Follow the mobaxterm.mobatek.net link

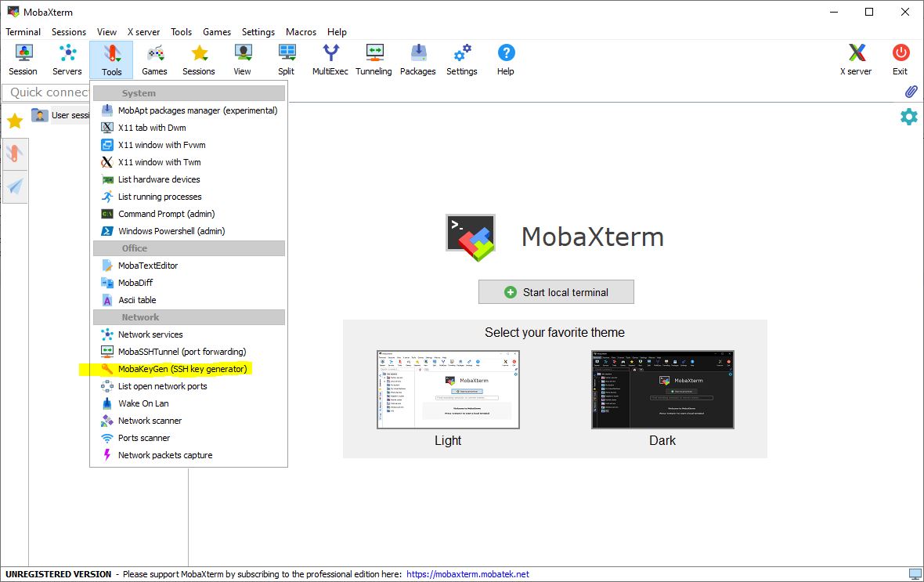tap(468, 573)
